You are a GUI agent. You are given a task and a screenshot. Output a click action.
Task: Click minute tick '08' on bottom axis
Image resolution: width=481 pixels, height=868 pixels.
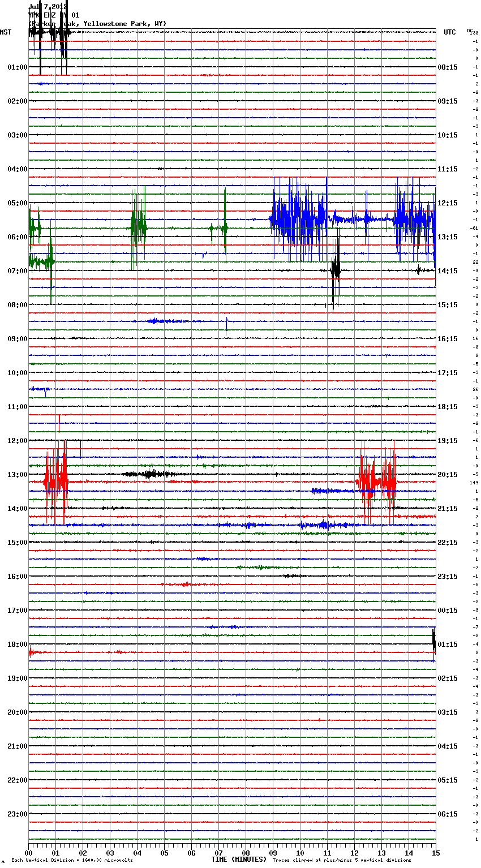tap(246, 853)
